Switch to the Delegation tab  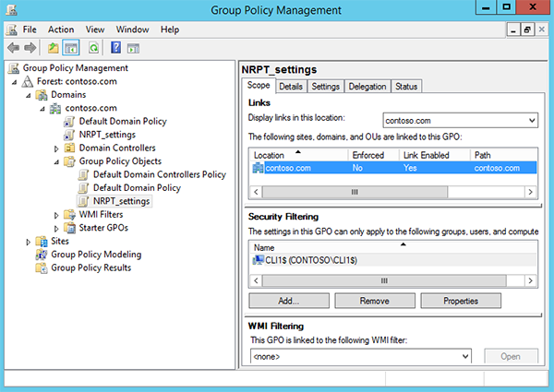click(367, 87)
